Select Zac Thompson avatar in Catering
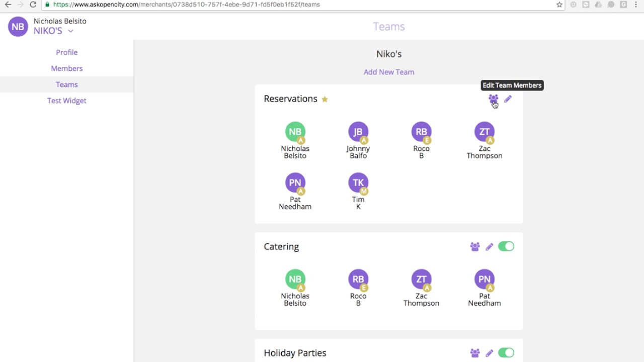 (421, 279)
